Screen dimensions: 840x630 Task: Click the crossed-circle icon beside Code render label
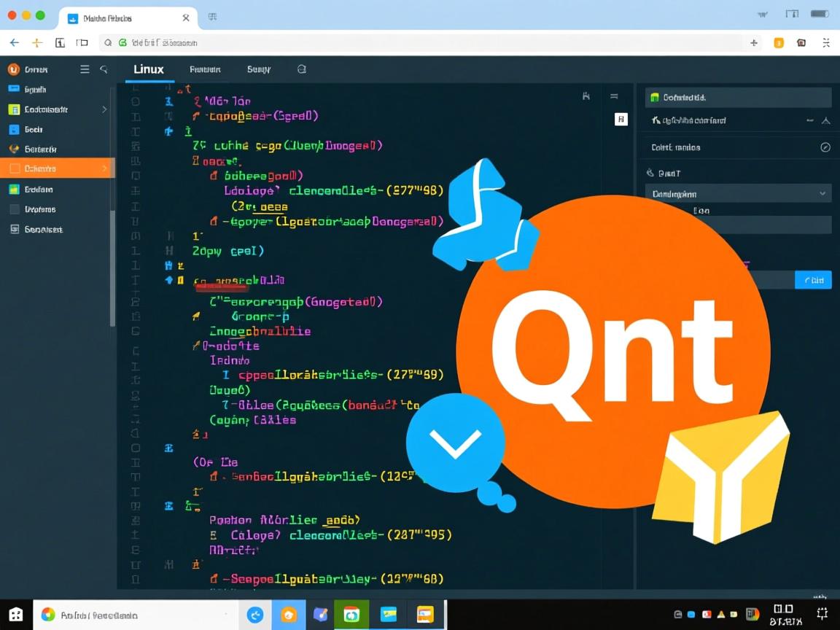(825, 147)
